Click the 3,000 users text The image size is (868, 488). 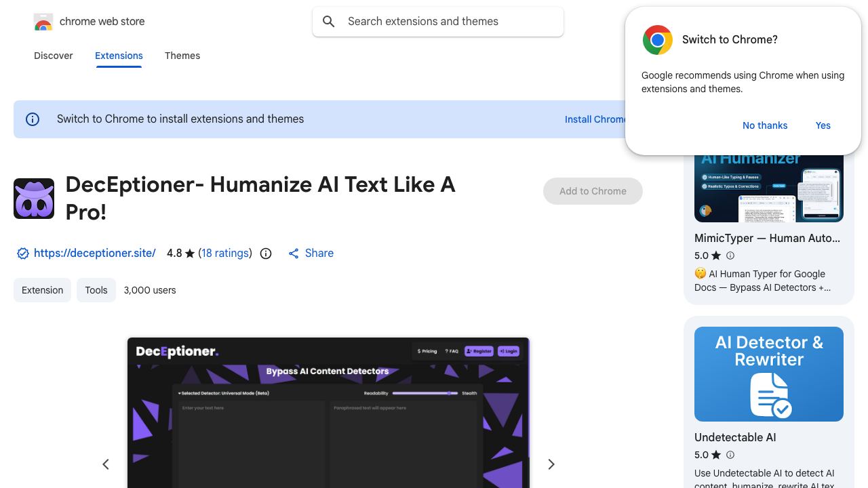coord(150,290)
